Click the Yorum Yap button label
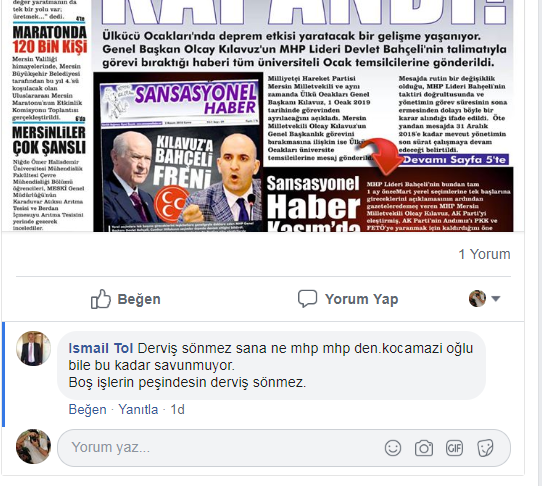The height and width of the screenshot is (486, 542). tap(362, 299)
